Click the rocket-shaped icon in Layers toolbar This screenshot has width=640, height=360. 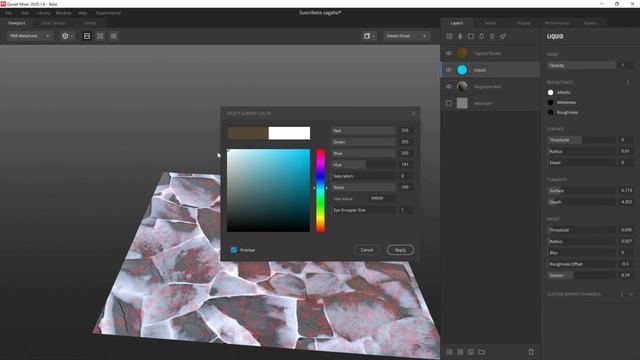coord(503,36)
